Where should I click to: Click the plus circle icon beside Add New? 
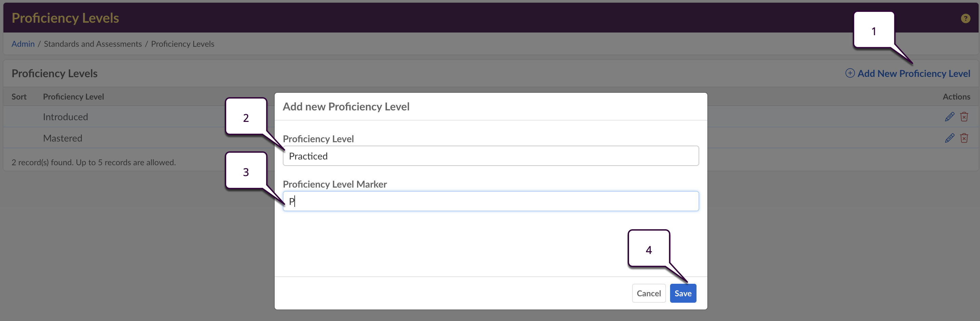(849, 73)
